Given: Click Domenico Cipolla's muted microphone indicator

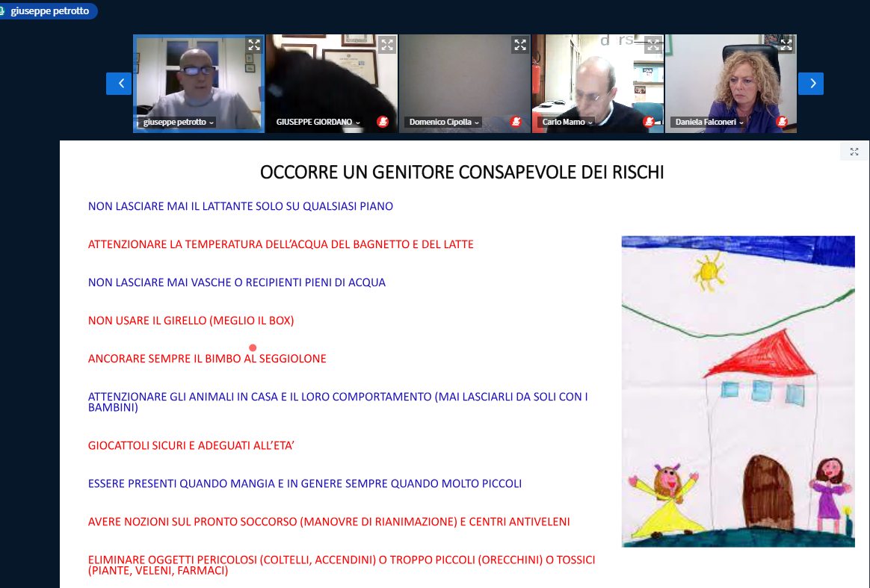Looking at the screenshot, I should [516, 122].
